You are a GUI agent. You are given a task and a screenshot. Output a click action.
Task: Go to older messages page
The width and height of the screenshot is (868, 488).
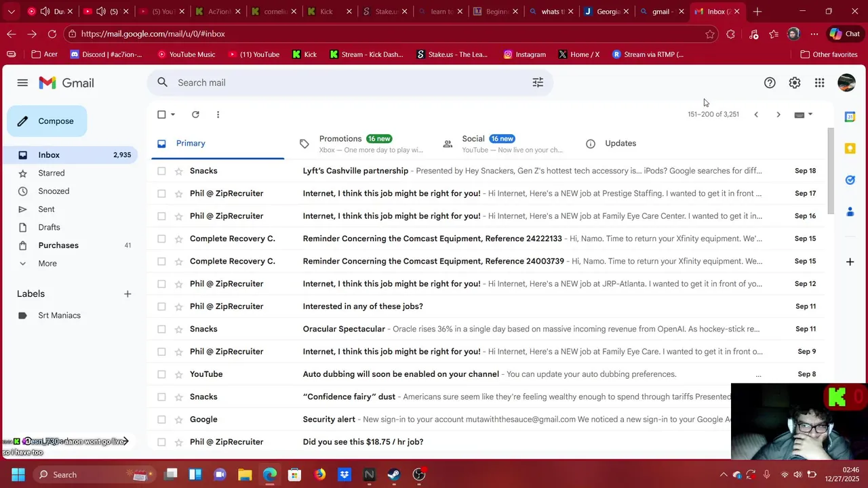pos(778,115)
